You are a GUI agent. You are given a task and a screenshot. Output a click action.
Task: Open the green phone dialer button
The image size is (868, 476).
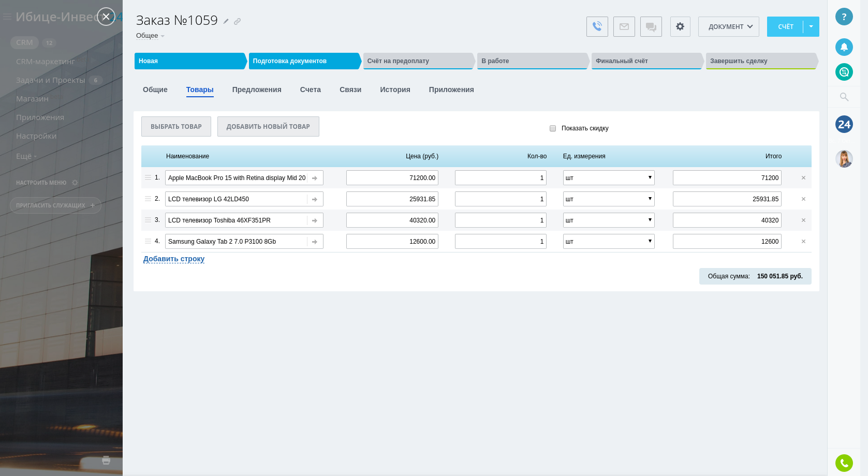click(x=844, y=463)
